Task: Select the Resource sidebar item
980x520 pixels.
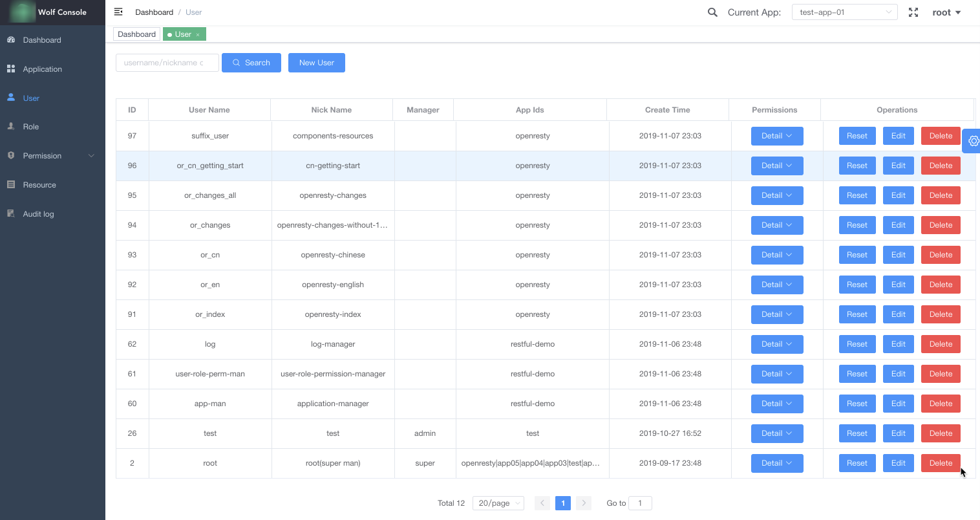Action: click(x=37, y=184)
